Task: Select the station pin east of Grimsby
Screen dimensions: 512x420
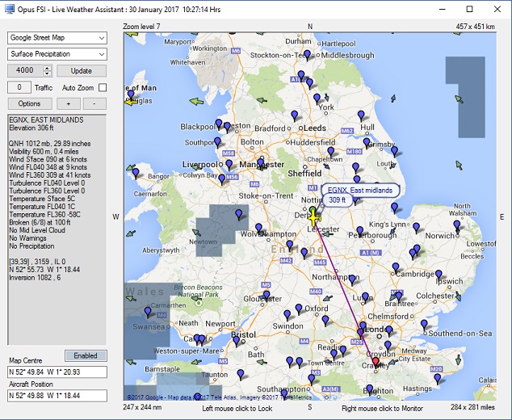Action: [394, 151]
